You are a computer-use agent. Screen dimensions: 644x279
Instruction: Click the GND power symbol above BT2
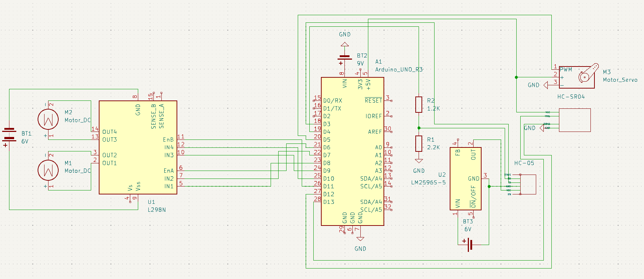[345, 44]
